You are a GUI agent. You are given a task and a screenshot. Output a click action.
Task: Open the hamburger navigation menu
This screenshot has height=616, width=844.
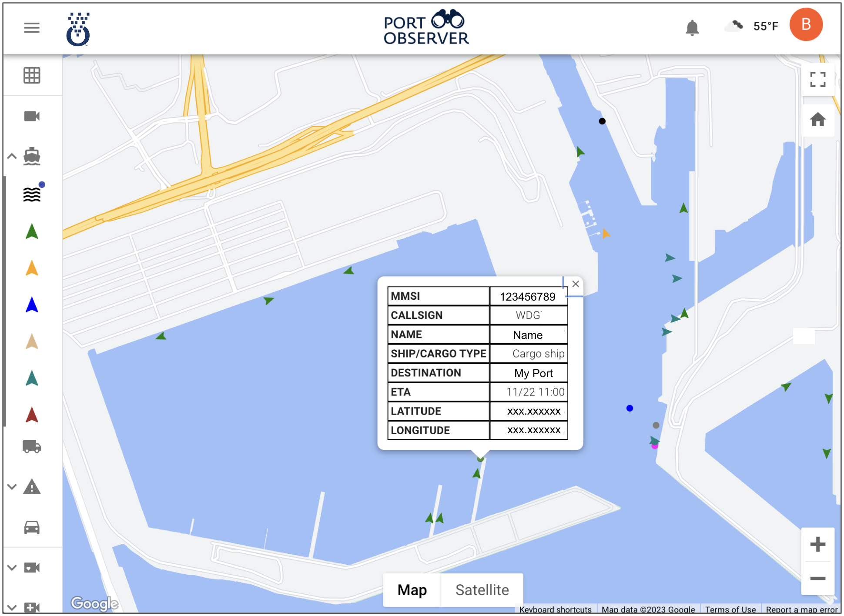(32, 28)
